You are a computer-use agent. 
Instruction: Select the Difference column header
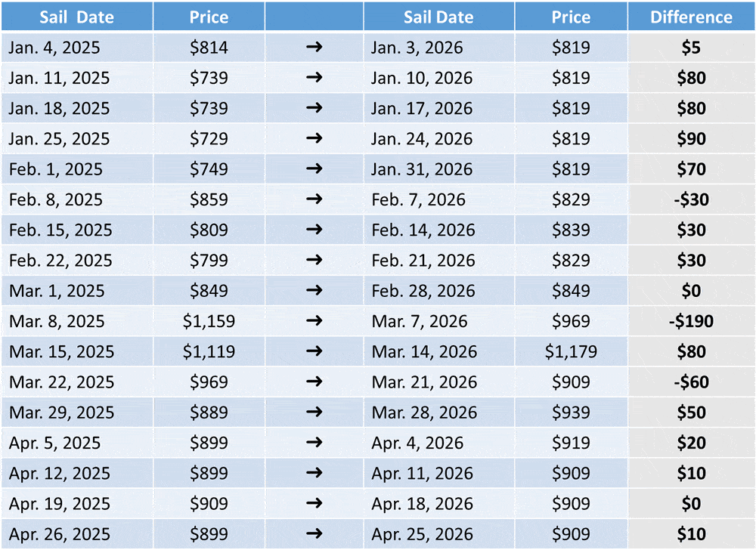(x=692, y=17)
